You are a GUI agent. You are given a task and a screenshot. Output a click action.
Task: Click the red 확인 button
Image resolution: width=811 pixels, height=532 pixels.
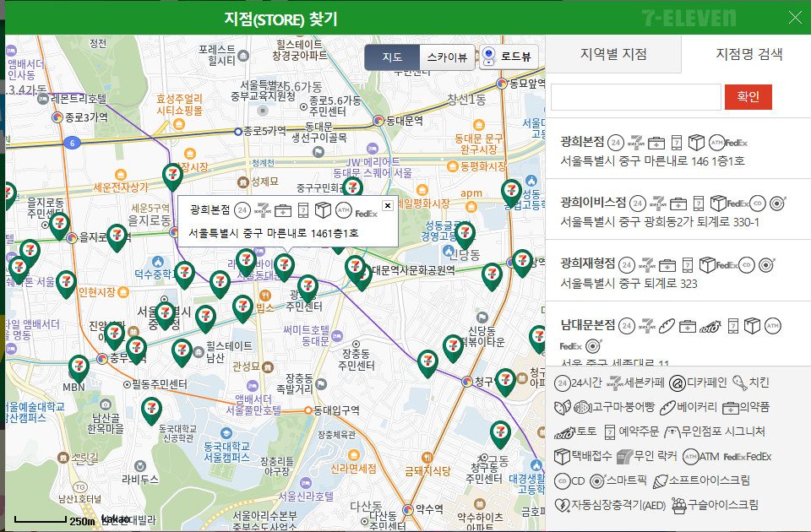click(748, 96)
